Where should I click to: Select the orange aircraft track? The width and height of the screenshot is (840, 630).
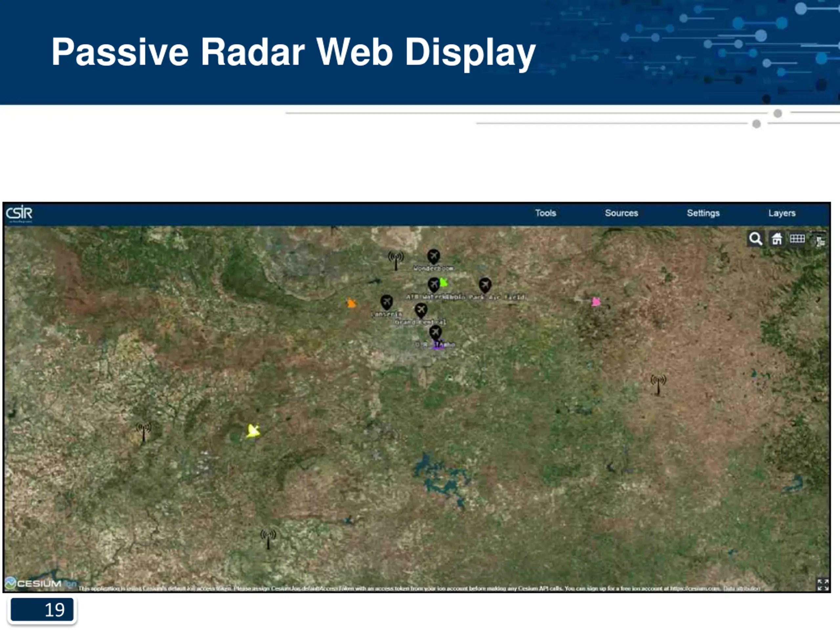tap(351, 303)
